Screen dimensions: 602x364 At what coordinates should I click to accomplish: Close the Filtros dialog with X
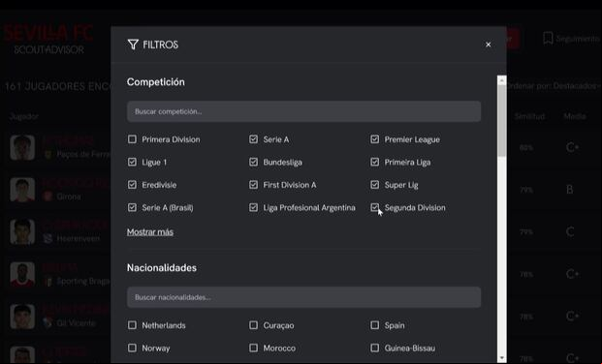[488, 45]
